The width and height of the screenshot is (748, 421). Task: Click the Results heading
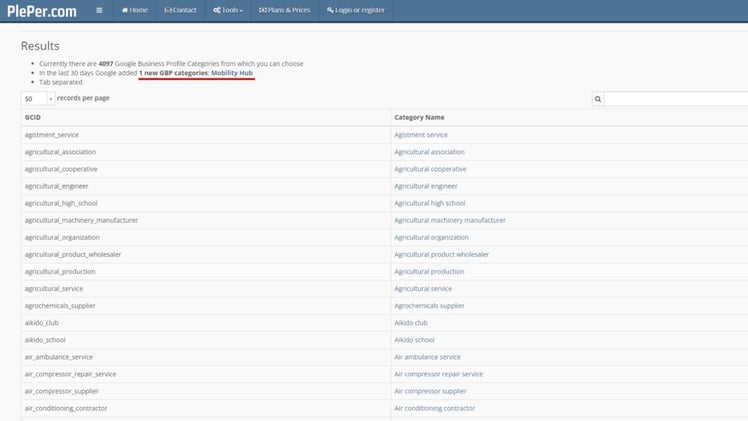tap(40, 46)
